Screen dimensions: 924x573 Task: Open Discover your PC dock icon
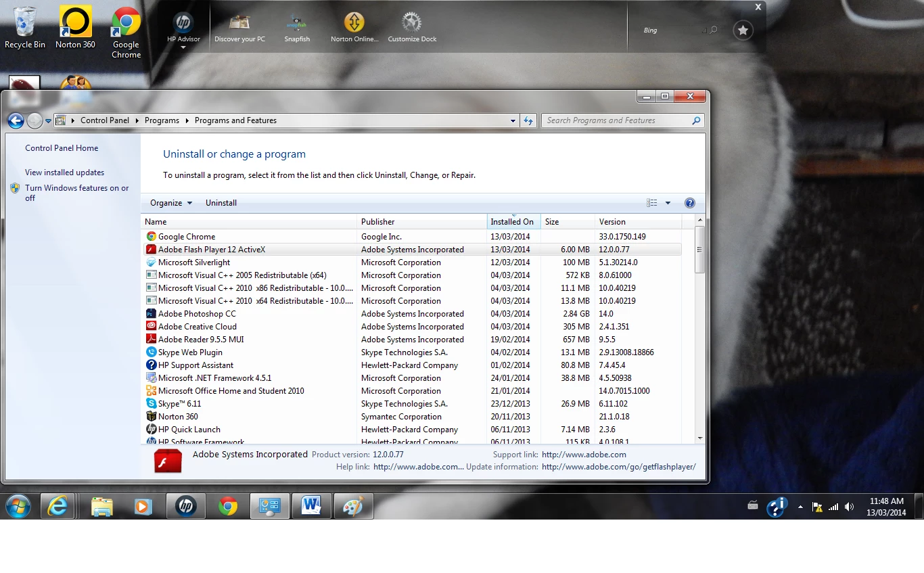239,28
